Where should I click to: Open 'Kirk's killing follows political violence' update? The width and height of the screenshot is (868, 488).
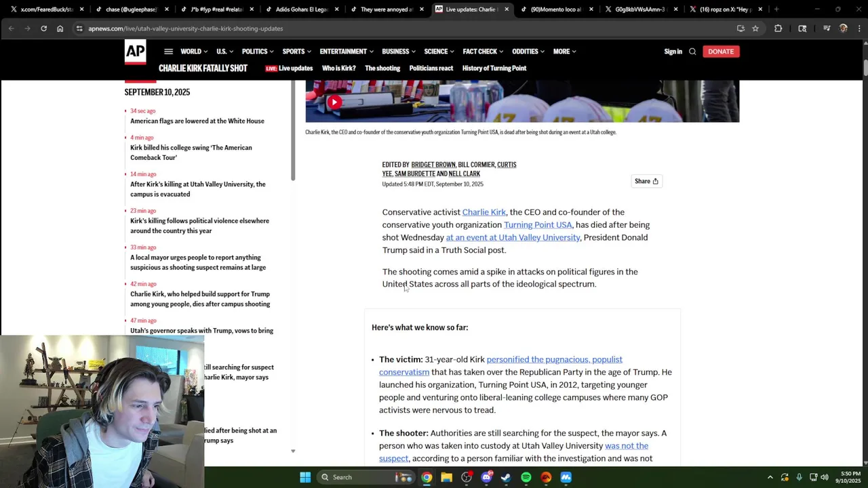tap(199, 226)
